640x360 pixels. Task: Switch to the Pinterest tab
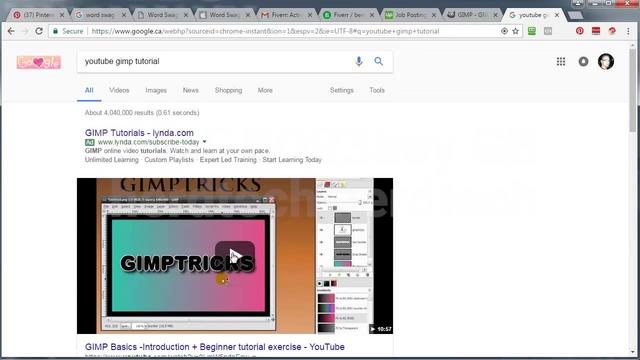37,15
